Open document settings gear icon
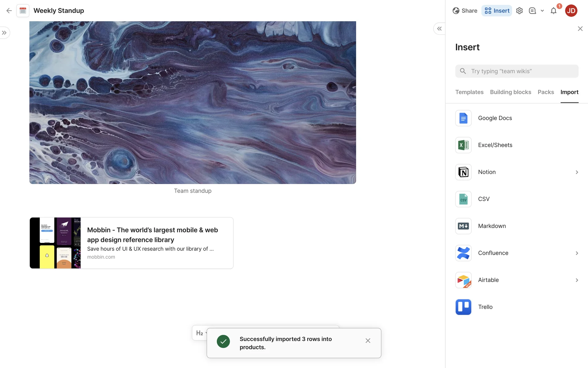 519,11
